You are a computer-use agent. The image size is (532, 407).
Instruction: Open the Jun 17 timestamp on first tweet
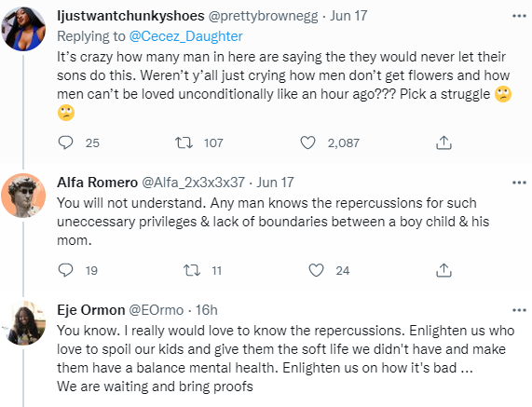(x=348, y=16)
